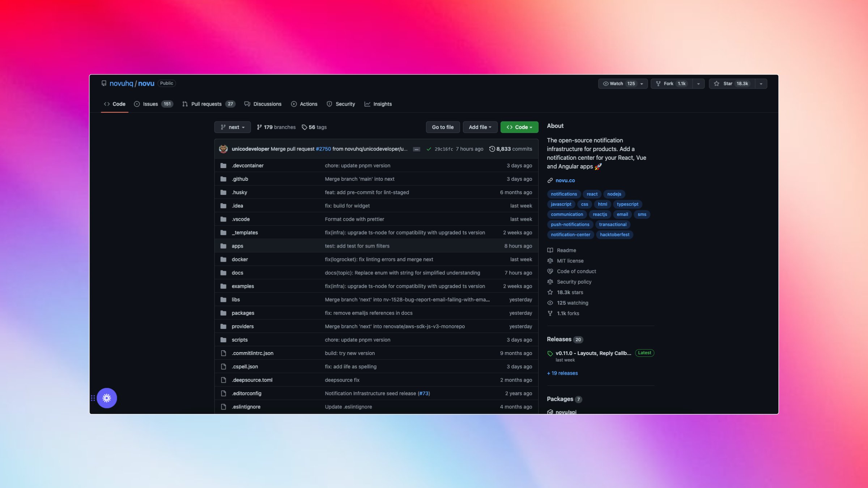
Task: Click the Go to file button
Action: pos(443,127)
